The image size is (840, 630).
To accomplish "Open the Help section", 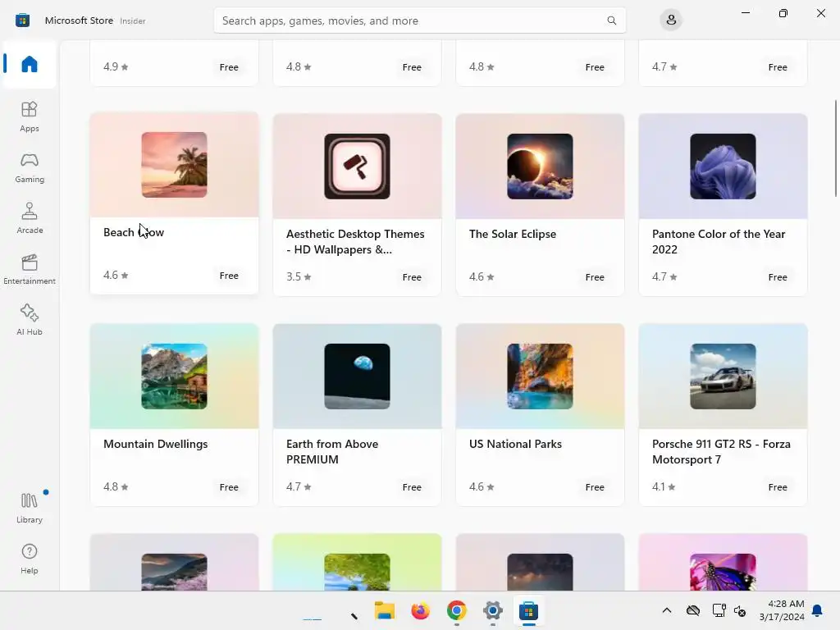I will (x=30, y=559).
